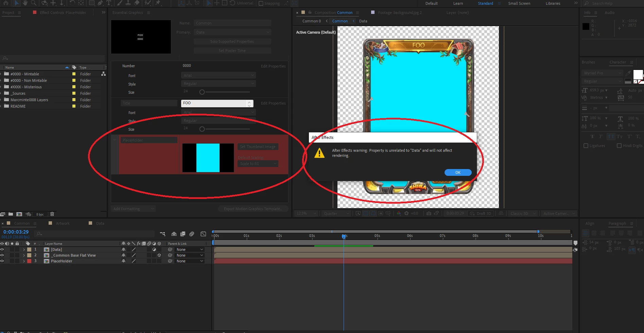Click the eyedropper in Character panel
Image resolution: width=644 pixels, height=333 pixels.
coord(628,73)
